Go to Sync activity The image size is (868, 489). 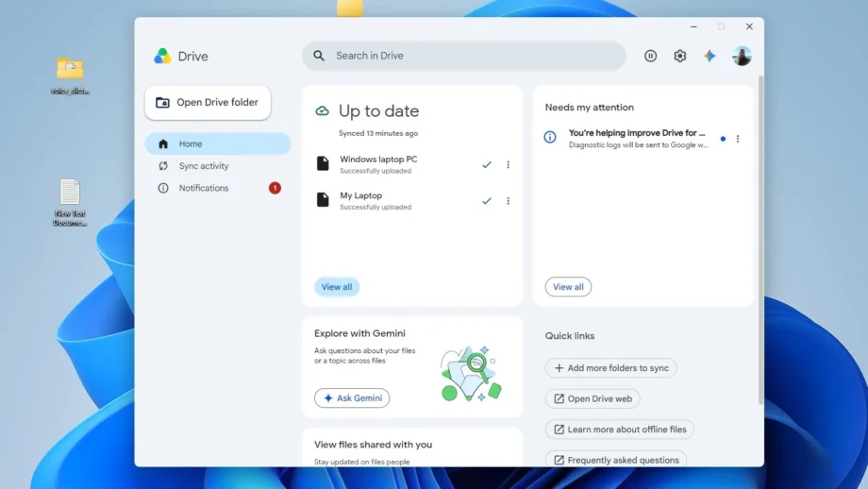(x=218, y=165)
